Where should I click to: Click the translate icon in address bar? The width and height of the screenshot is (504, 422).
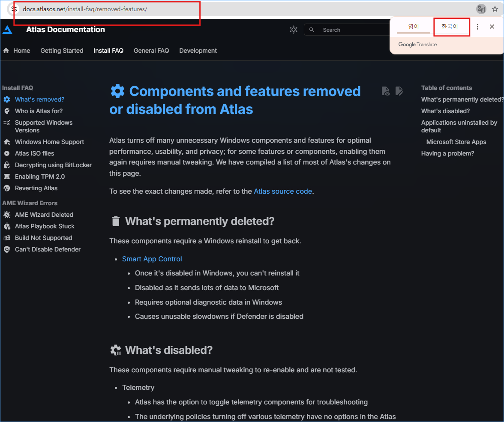[481, 9]
